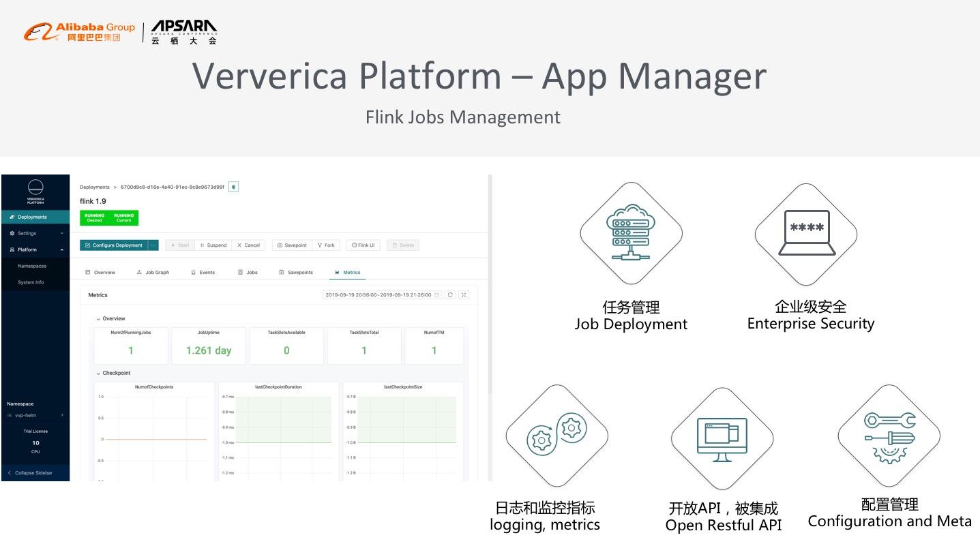Image resolution: width=980 pixels, height=546 pixels.
Task: Click the Ververica Platform logo in sidebar
Action: (x=35, y=192)
